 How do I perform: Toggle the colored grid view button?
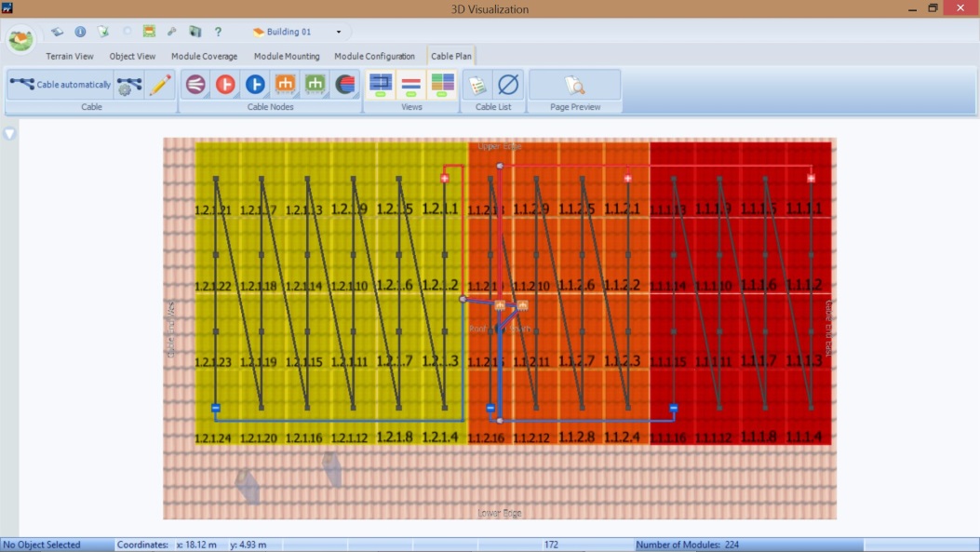442,85
